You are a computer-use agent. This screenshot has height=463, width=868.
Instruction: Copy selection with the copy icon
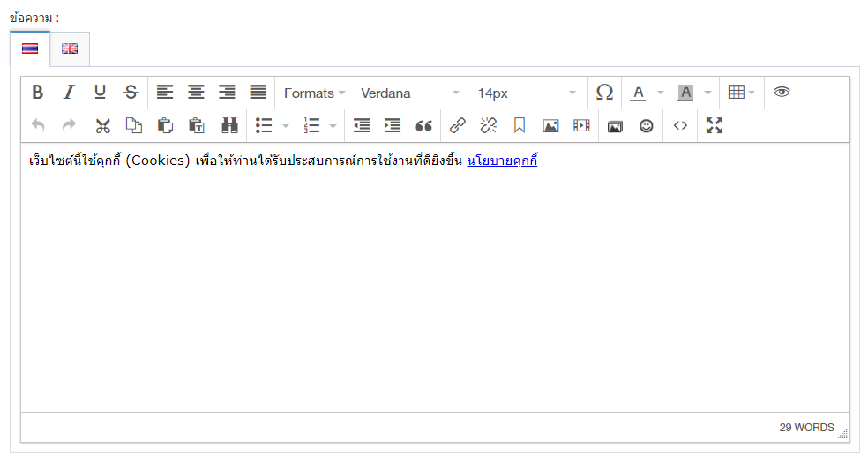(x=134, y=125)
